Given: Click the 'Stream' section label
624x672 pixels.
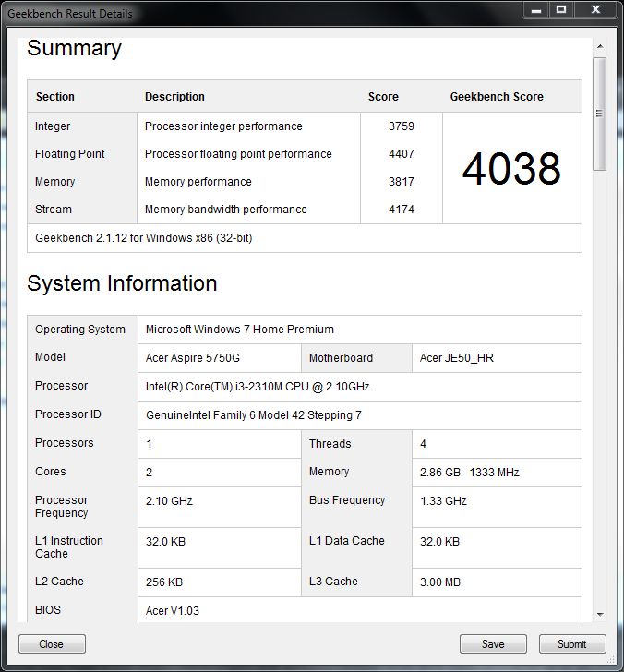Looking at the screenshot, I should tap(54, 210).
